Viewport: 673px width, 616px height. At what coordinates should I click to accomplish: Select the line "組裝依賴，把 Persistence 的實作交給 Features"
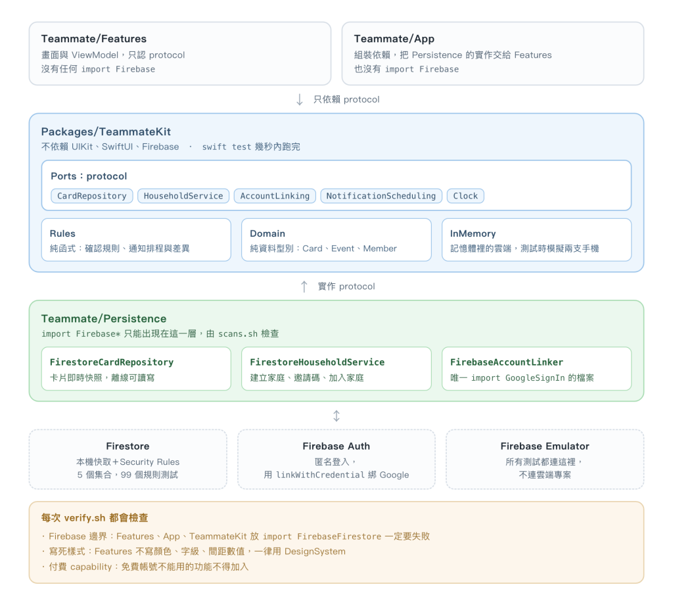click(x=453, y=55)
